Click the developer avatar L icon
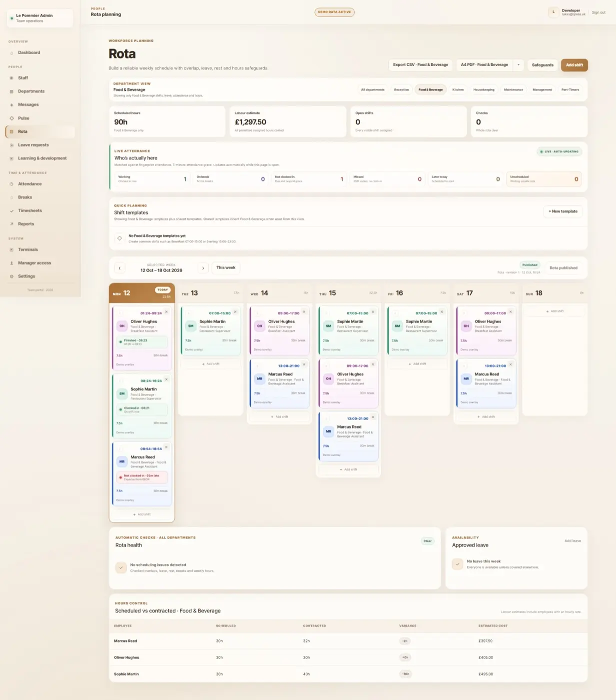Image resolution: width=616 pixels, height=700 pixels. point(553,12)
